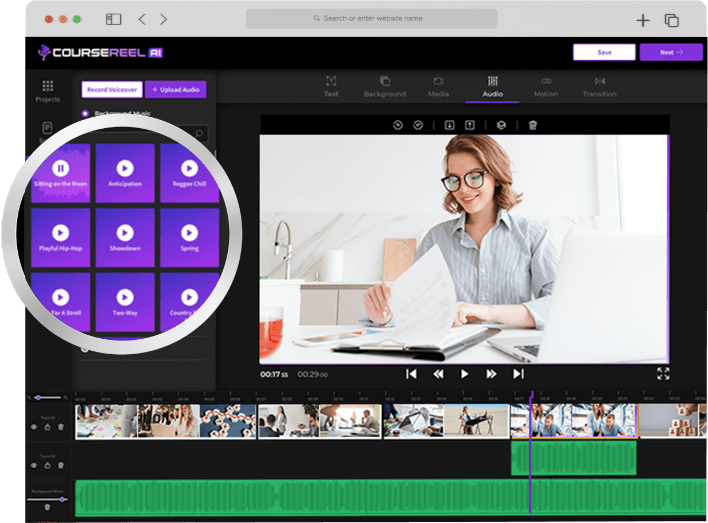Image resolution: width=708 pixels, height=523 pixels.
Task: Switch to the Media tab
Action: click(438, 87)
